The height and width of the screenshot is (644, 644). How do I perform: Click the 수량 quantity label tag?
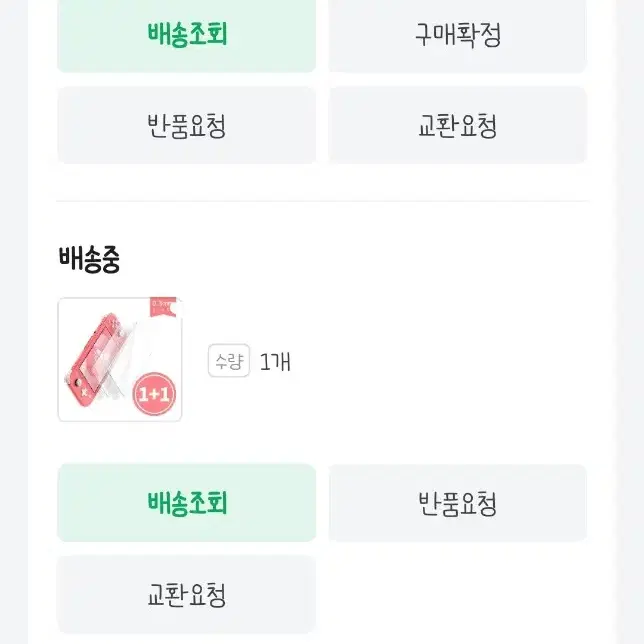(x=229, y=361)
